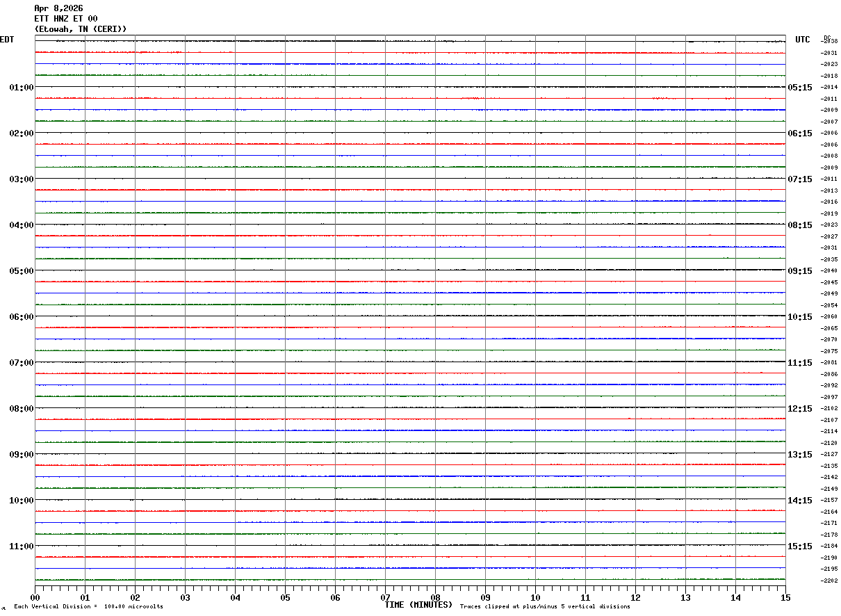This screenshot has width=841, height=616.
Task: Click minute 05 on the time axis
Action: pyautogui.click(x=285, y=597)
